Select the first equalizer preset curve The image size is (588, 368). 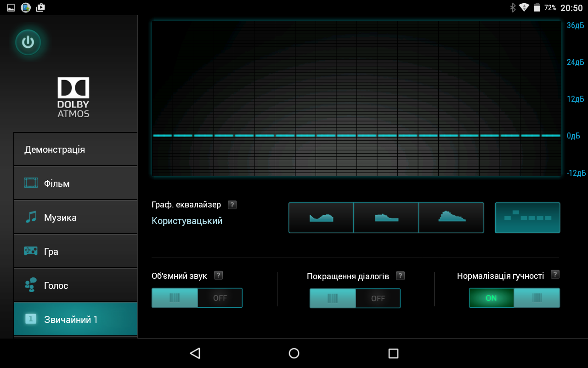coord(321,218)
